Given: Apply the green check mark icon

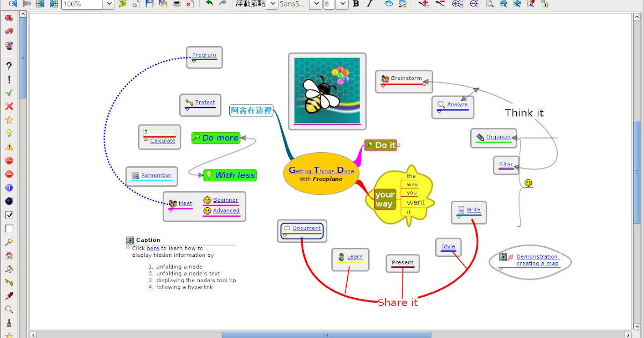Looking at the screenshot, I should [x=9, y=92].
